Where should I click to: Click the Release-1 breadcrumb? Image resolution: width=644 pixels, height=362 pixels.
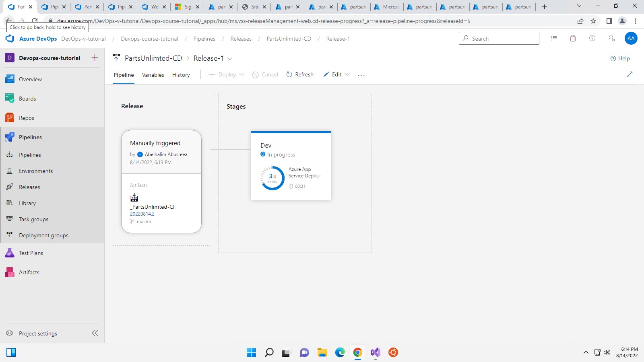tap(338, 39)
